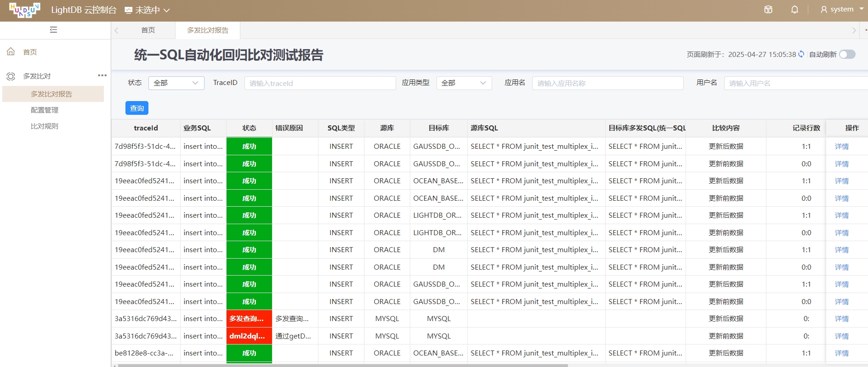Click the 查询 button
The height and width of the screenshot is (367, 868).
137,108
